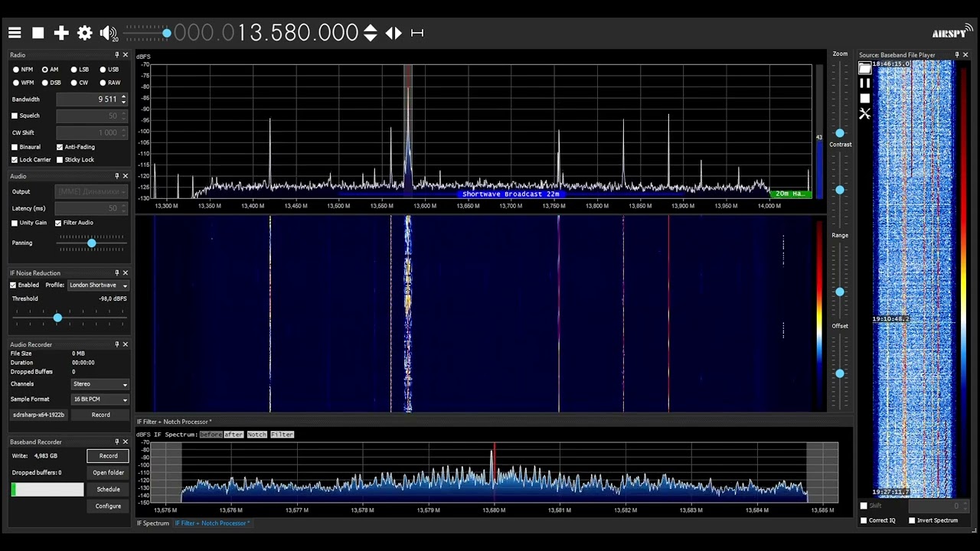Click Configure button

click(x=108, y=506)
